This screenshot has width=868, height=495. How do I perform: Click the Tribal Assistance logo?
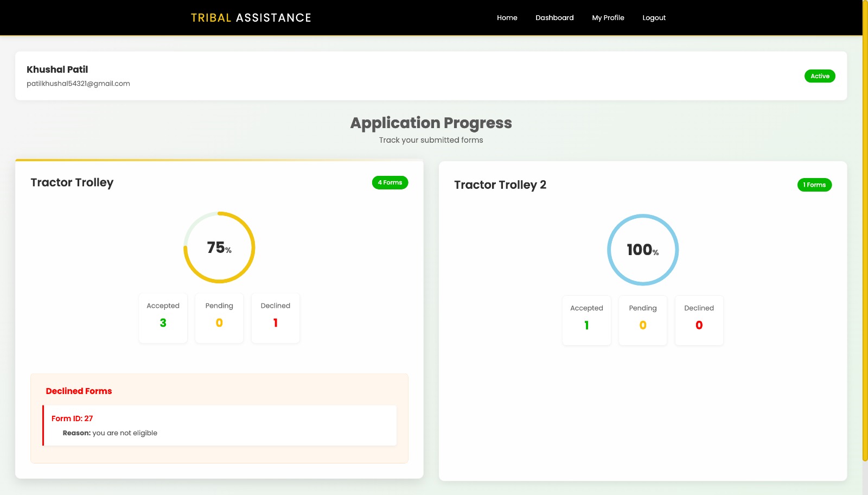click(251, 18)
